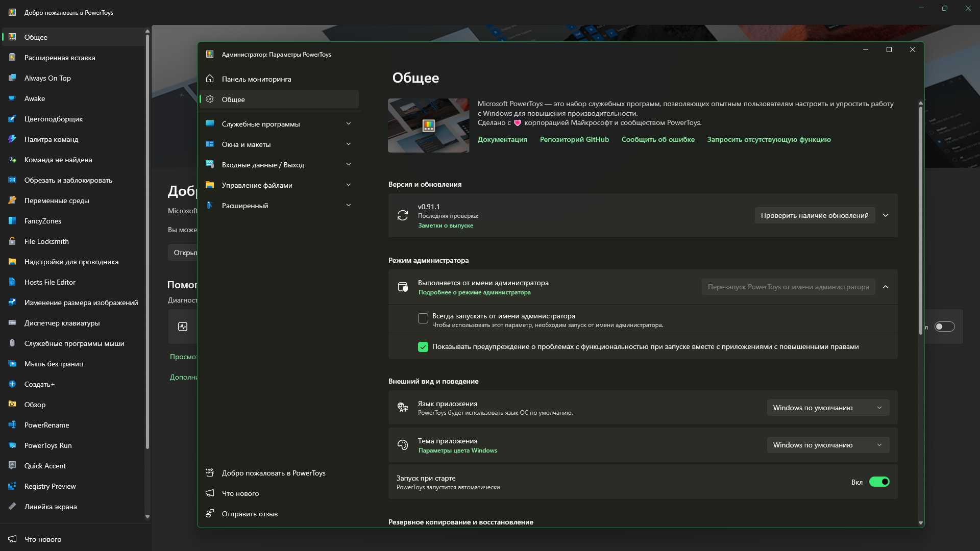Open the Репозиторий GitHub link
Viewport: 980px width, 551px height.
pos(574,139)
